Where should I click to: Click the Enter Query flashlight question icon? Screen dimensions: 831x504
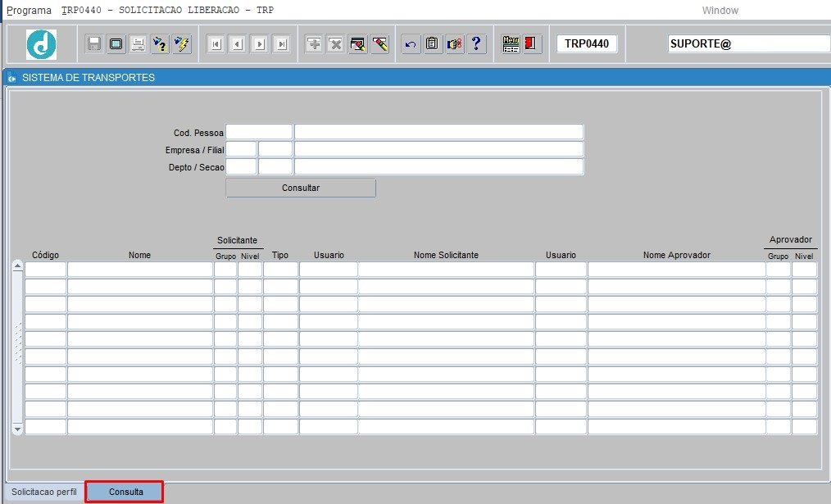(x=160, y=43)
